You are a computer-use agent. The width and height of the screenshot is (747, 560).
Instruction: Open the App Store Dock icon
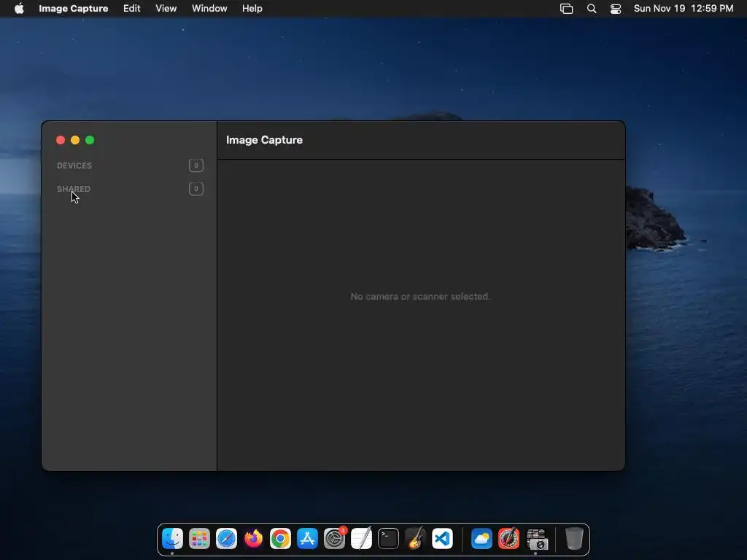[x=307, y=539]
